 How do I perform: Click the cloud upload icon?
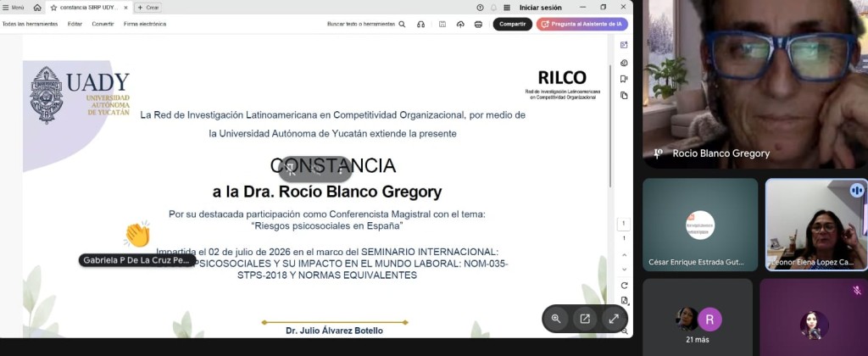click(x=460, y=25)
